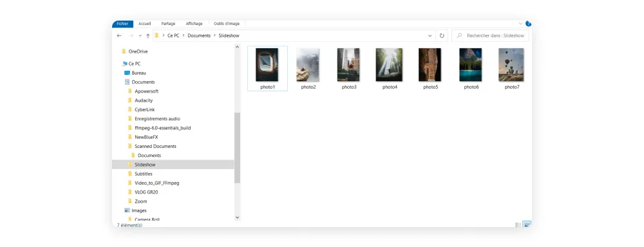Click the Audacity folder icon
The height and width of the screenshot is (247, 644).
tap(130, 100)
